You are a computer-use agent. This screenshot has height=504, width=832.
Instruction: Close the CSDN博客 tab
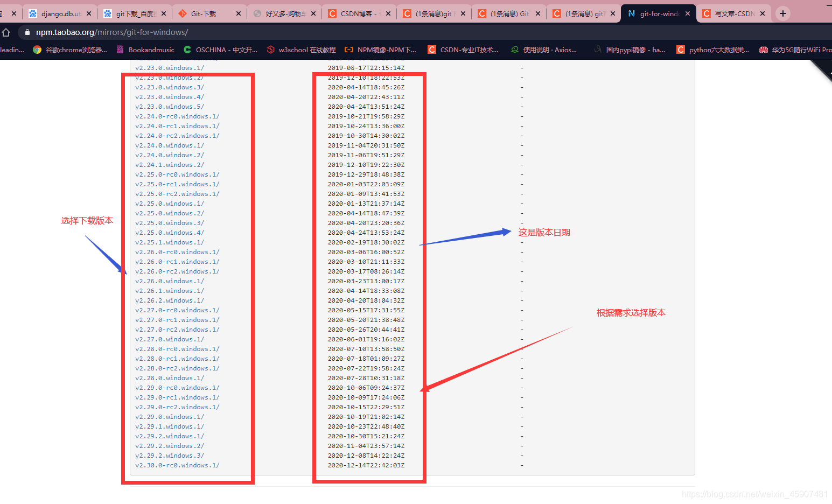coord(388,13)
